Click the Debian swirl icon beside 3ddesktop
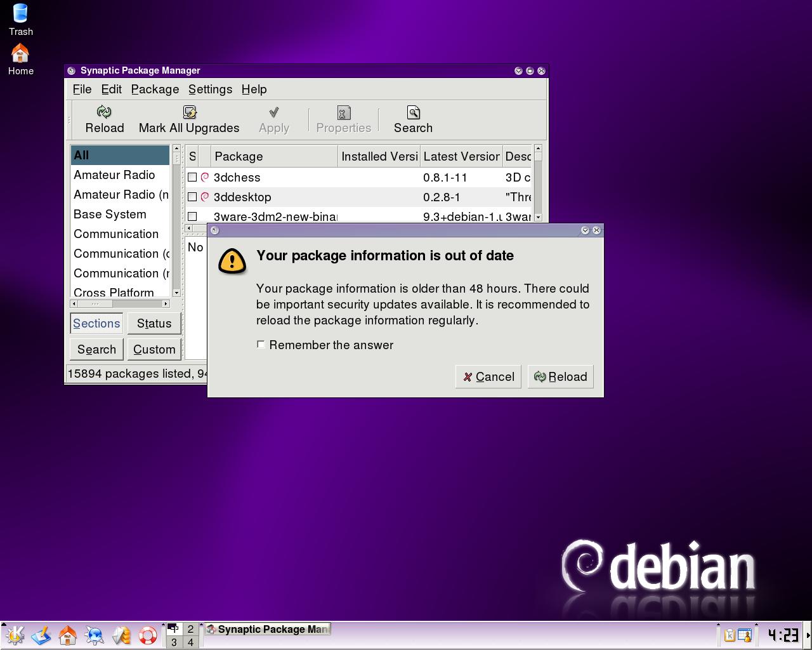Viewport: 812px width, 650px height. [x=205, y=197]
